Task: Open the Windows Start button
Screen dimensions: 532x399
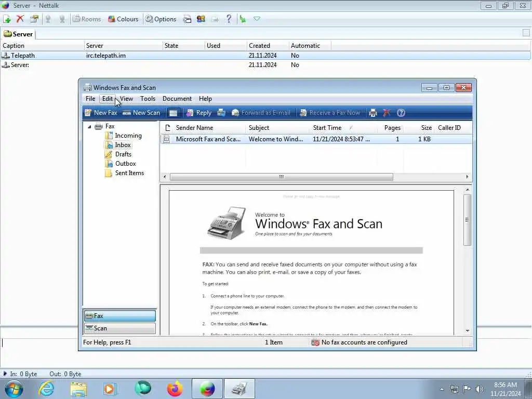Action: tap(14, 389)
